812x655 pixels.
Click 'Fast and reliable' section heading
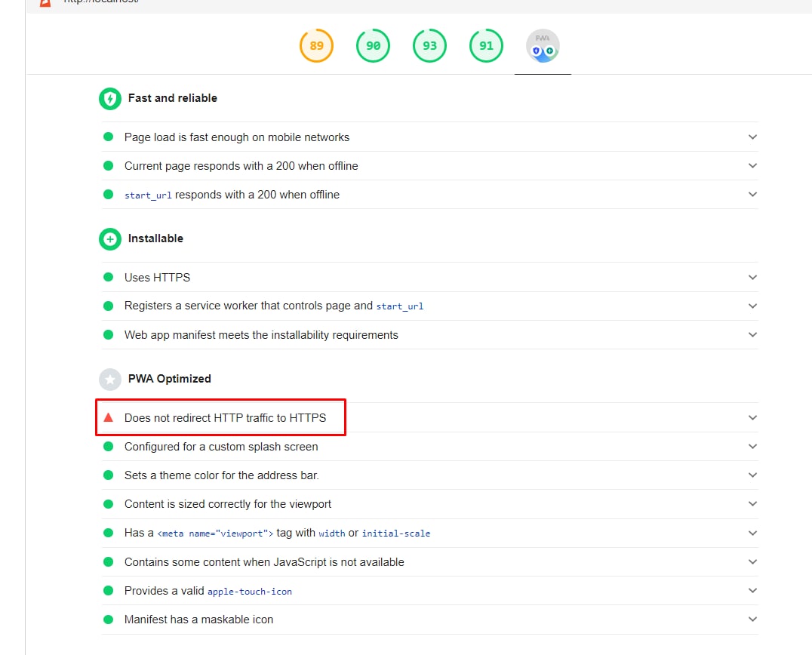173,98
